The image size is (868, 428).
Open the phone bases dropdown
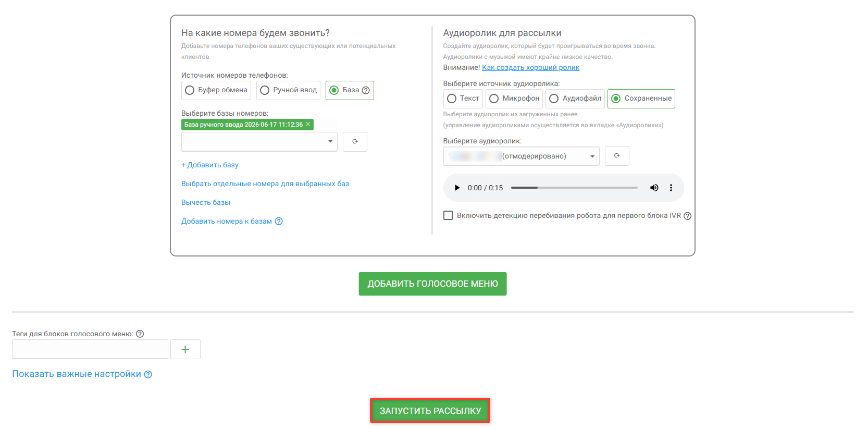click(259, 142)
